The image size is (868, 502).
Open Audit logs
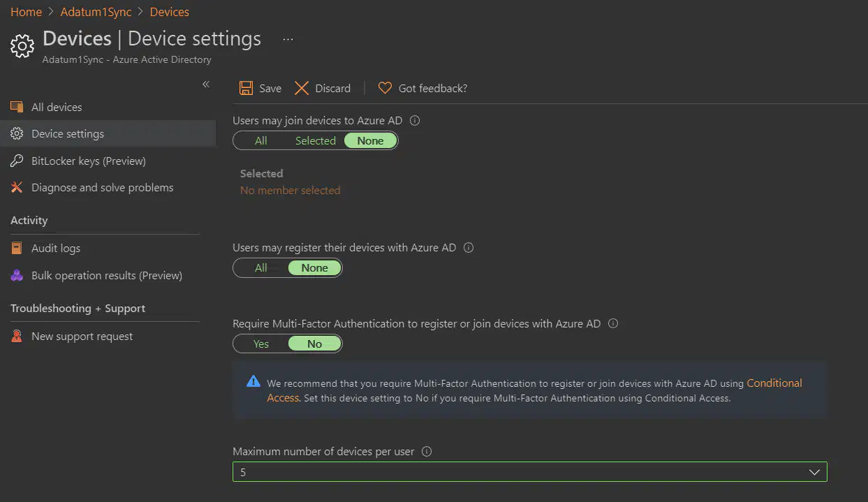108,248
